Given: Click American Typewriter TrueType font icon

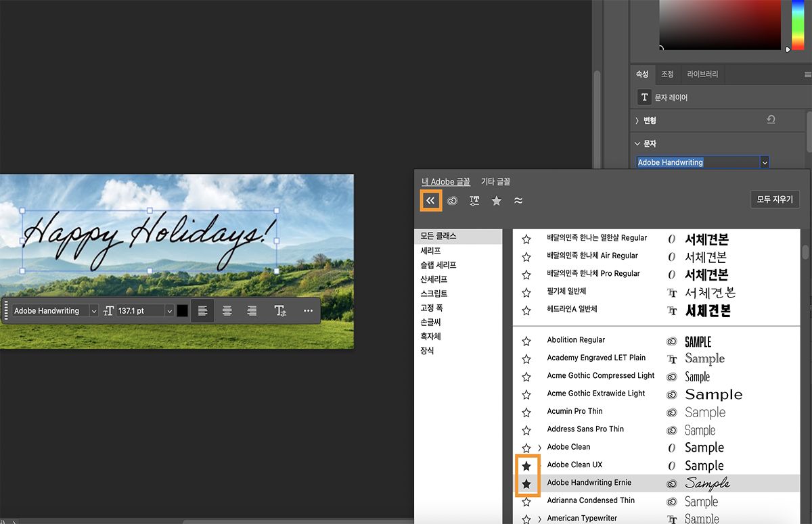Looking at the screenshot, I should [x=672, y=519].
